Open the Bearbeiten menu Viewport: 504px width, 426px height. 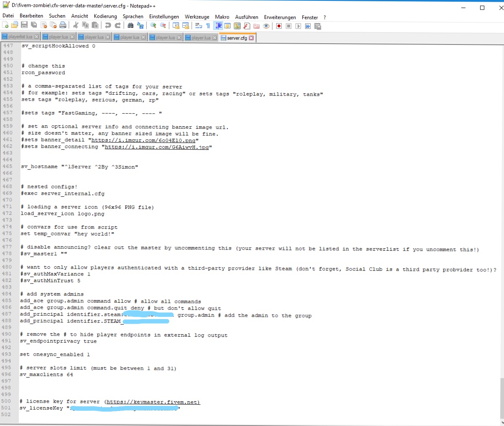31,16
